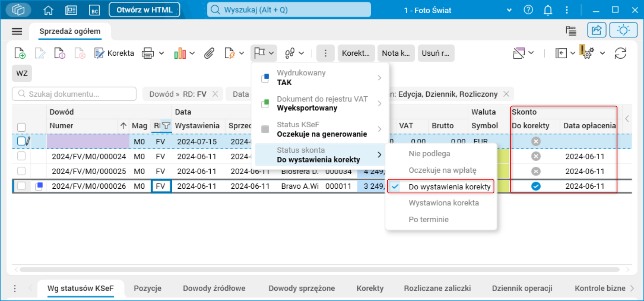Open Status skonta menu entry
The height and width of the screenshot is (301, 644).
(x=319, y=155)
